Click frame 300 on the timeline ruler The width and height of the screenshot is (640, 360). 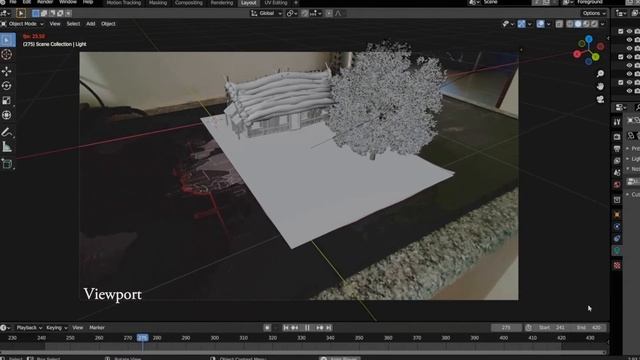[215, 338]
